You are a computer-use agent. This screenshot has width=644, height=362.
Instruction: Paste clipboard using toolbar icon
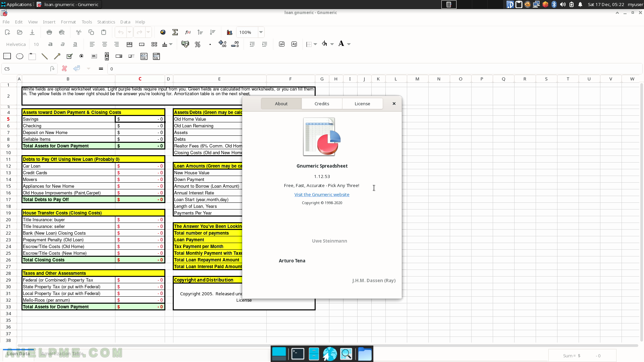pyautogui.click(x=104, y=32)
